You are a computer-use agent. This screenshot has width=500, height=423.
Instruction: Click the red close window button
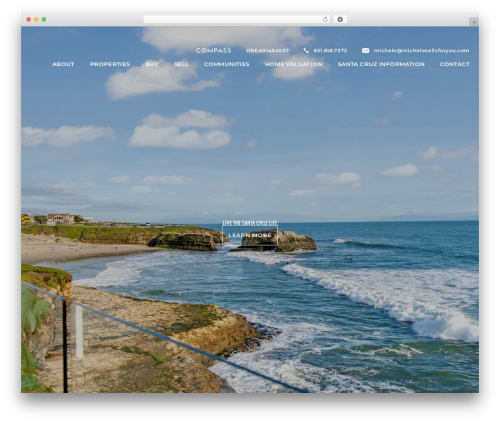(x=29, y=20)
